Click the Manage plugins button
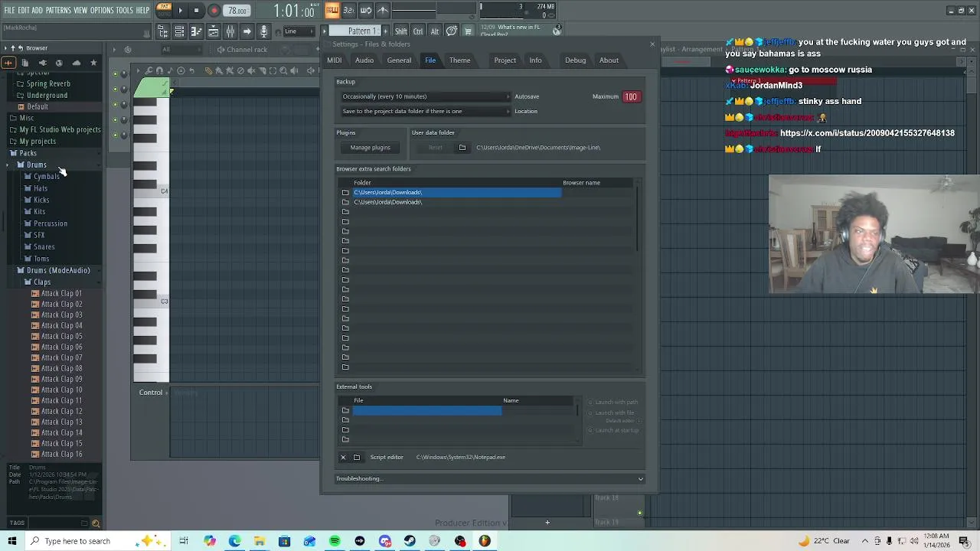This screenshot has width=980, height=551. (371, 148)
